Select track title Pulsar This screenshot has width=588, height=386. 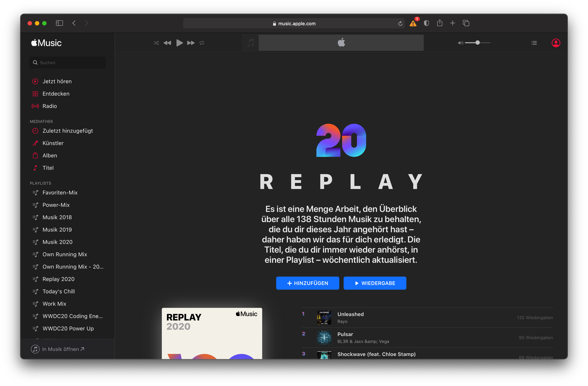[345, 334]
